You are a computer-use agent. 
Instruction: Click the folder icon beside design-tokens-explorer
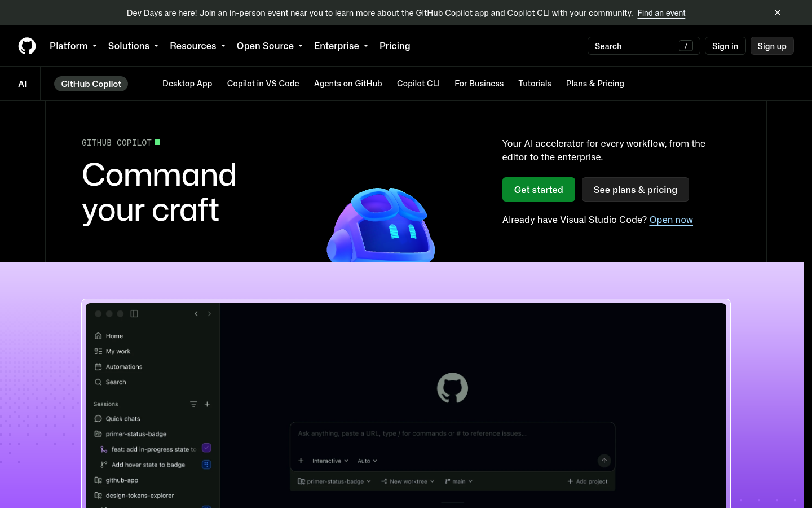(x=98, y=496)
